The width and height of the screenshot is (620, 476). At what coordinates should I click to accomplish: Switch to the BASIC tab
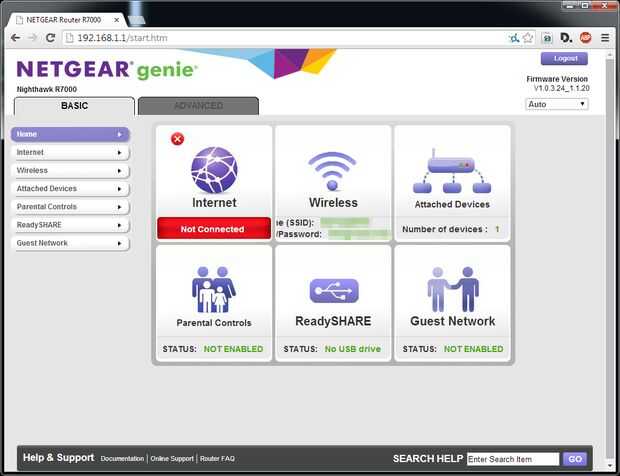(74, 106)
